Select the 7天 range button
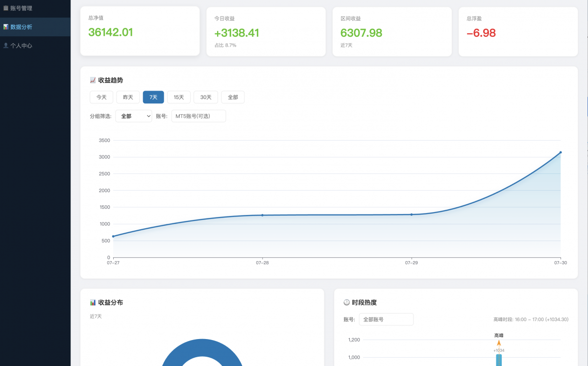The image size is (588, 366). (153, 97)
